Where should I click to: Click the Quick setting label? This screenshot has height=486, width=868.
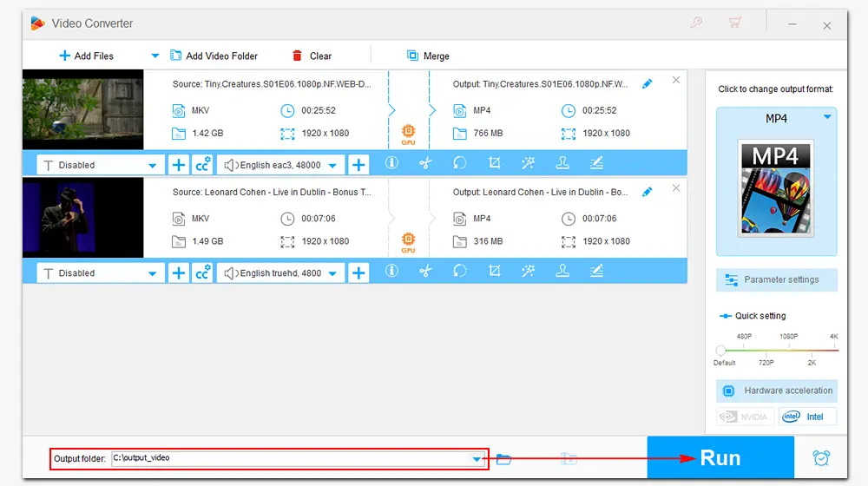760,316
